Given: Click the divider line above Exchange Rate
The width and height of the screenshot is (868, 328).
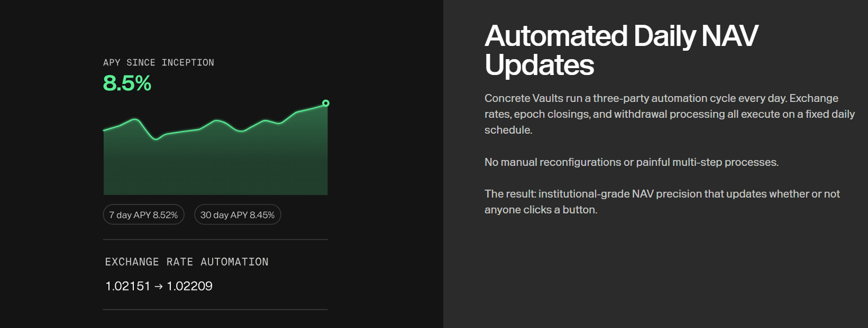Looking at the screenshot, I should point(215,240).
